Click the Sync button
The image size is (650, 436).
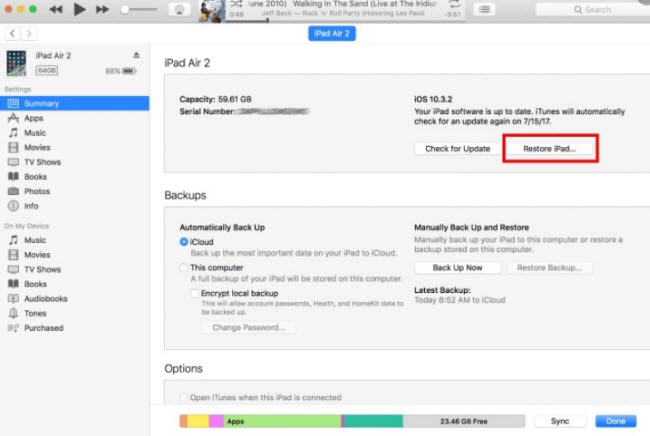pos(560,421)
